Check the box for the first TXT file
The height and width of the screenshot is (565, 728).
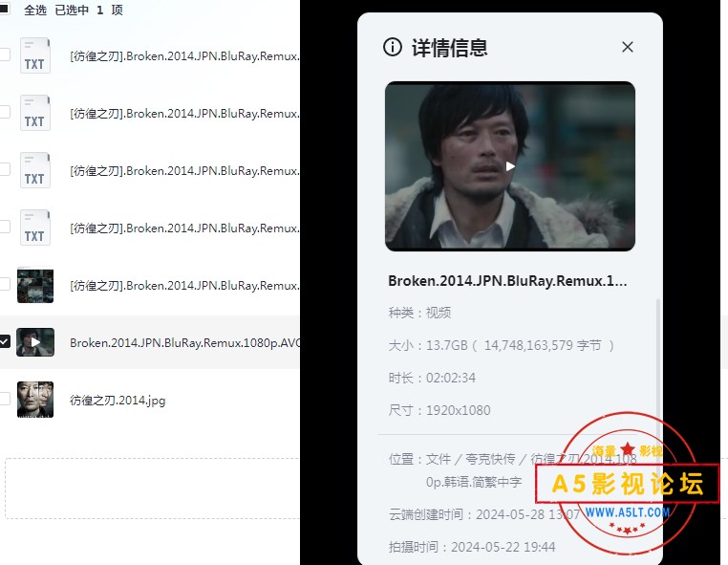click(x=4, y=54)
